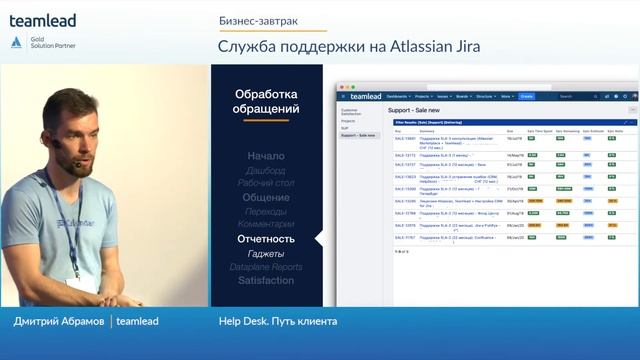
Task: Click the Обработка обращений slide heading
Action: point(266,102)
